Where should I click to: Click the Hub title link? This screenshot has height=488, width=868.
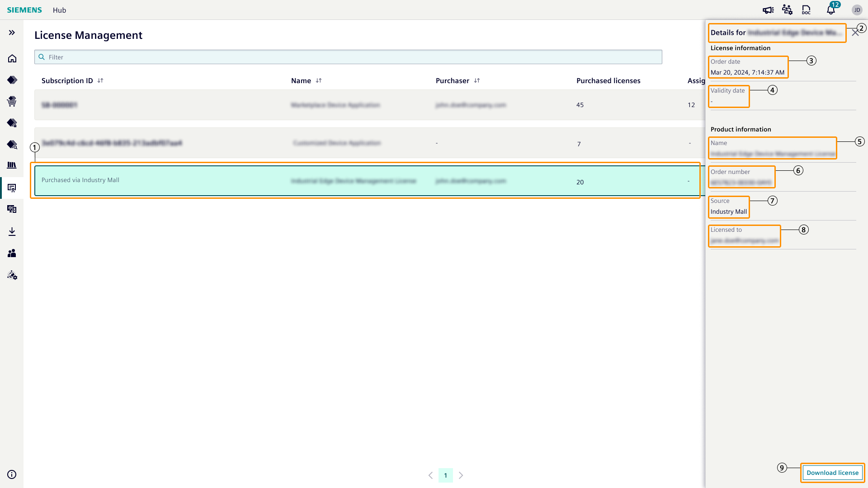pyautogui.click(x=59, y=10)
